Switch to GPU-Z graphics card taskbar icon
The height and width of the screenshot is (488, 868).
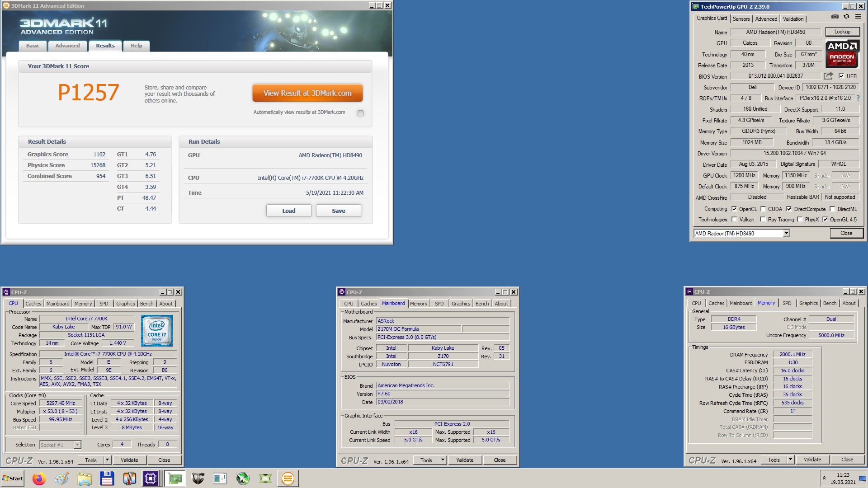coord(175,478)
